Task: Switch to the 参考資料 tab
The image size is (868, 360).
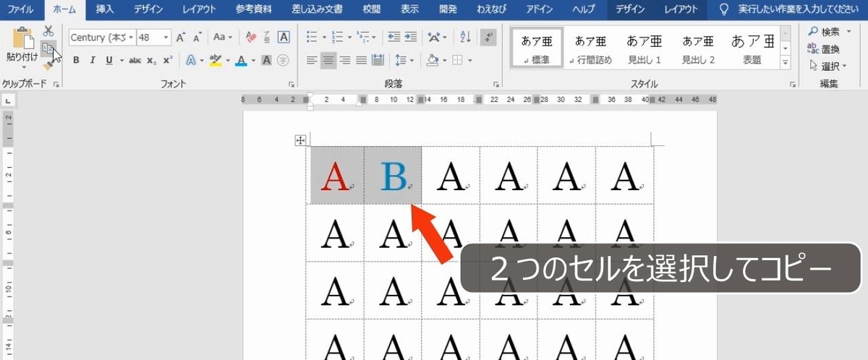Action: click(x=252, y=9)
